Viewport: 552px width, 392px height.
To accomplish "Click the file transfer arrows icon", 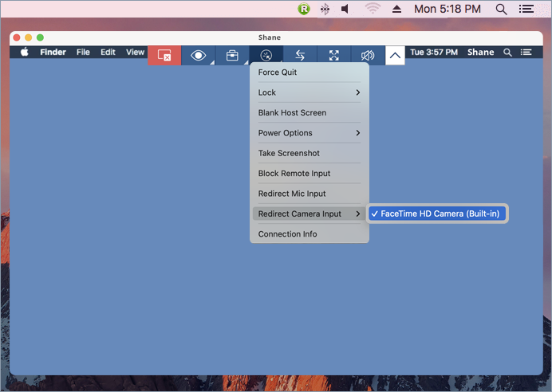I will 300,55.
